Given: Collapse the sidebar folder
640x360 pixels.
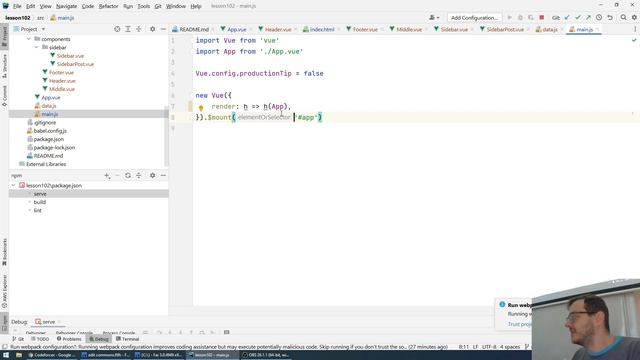Looking at the screenshot, I should (36, 48).
